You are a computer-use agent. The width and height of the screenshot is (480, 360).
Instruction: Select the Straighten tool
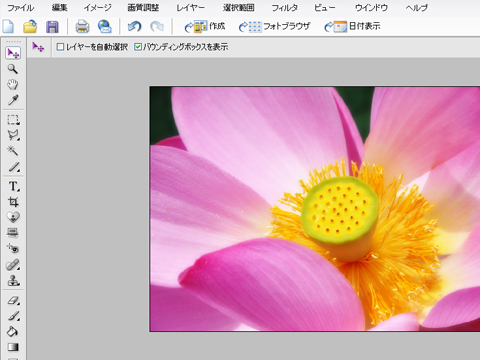(13, 233)
